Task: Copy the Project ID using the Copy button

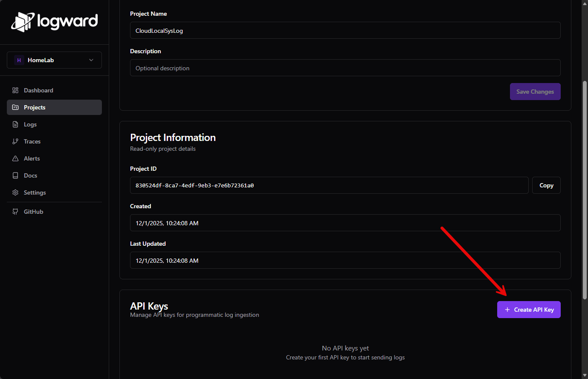Action: (x=546, y=185)
